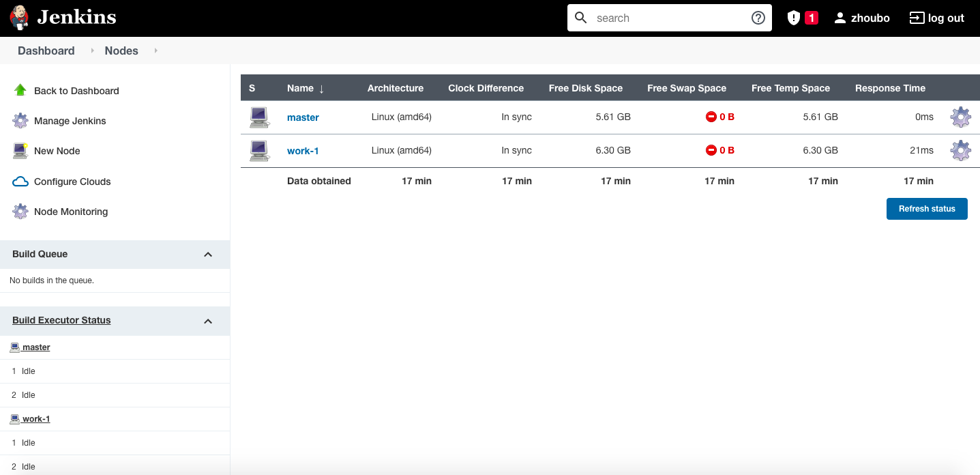Click No builds in the queue text
The image size is (980, 475).
52,280
